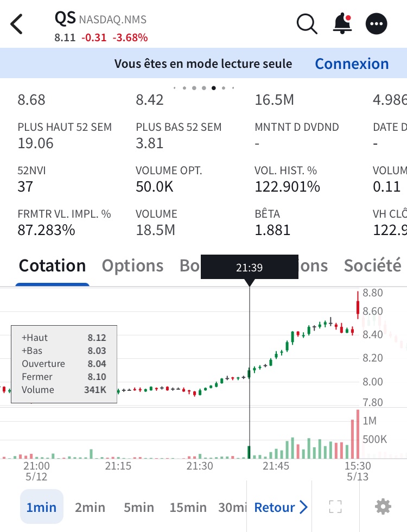Viewport: 407px width, 532px height.
Task: Choose the 30min chart interval
Action: [232, 507]
